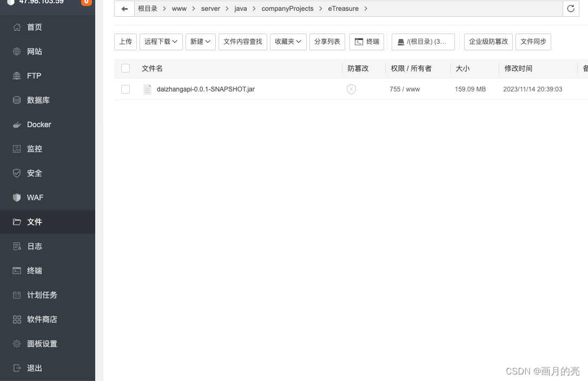Expand the 收藏夹 favorites dropdown
The height and width of the screenshot is (381, 588).
(288, 42)
